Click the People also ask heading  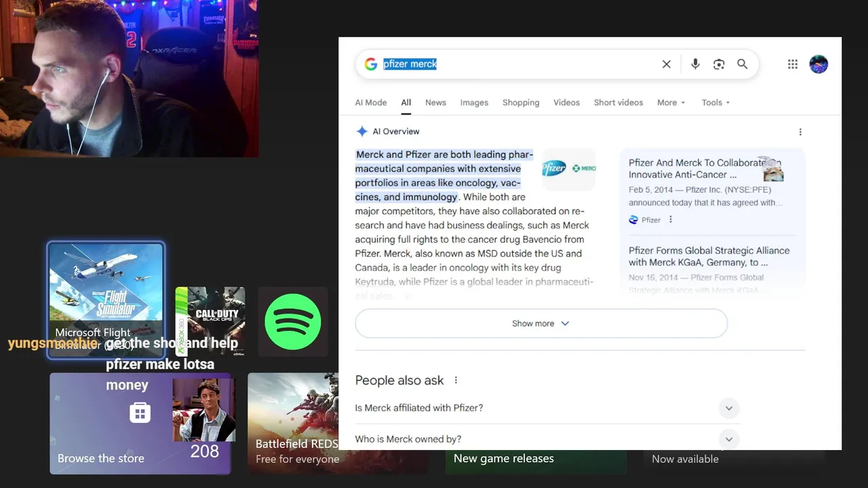[x=399, y=380]
